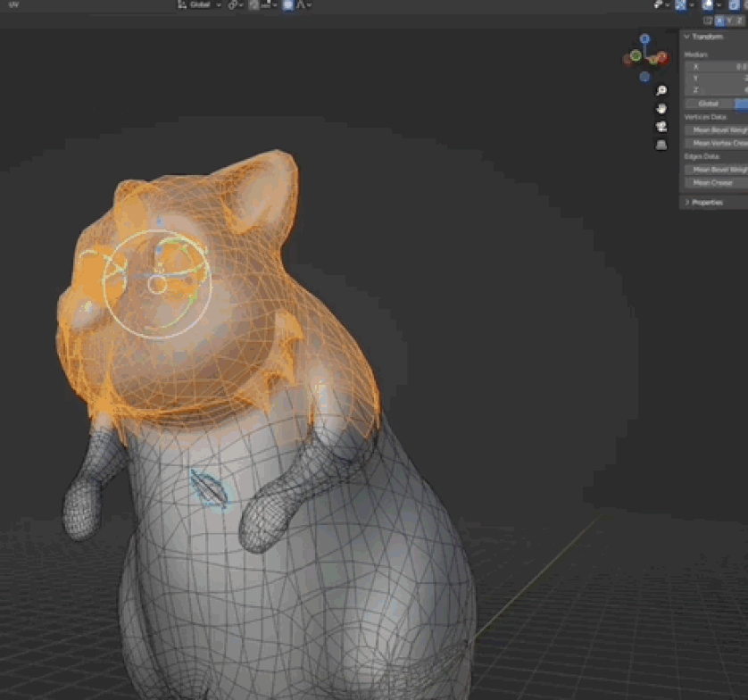Click the UV menu in the header

(13, 4)
